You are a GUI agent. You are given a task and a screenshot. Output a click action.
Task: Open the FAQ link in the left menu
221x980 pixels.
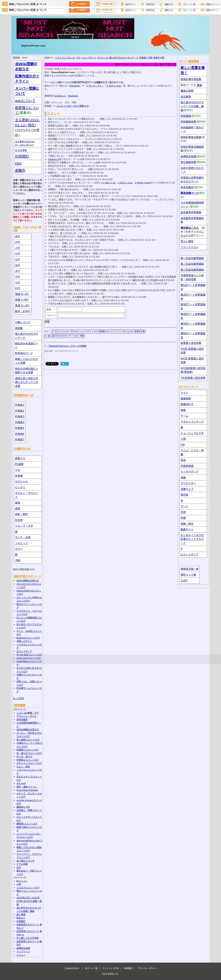(18, 163)
